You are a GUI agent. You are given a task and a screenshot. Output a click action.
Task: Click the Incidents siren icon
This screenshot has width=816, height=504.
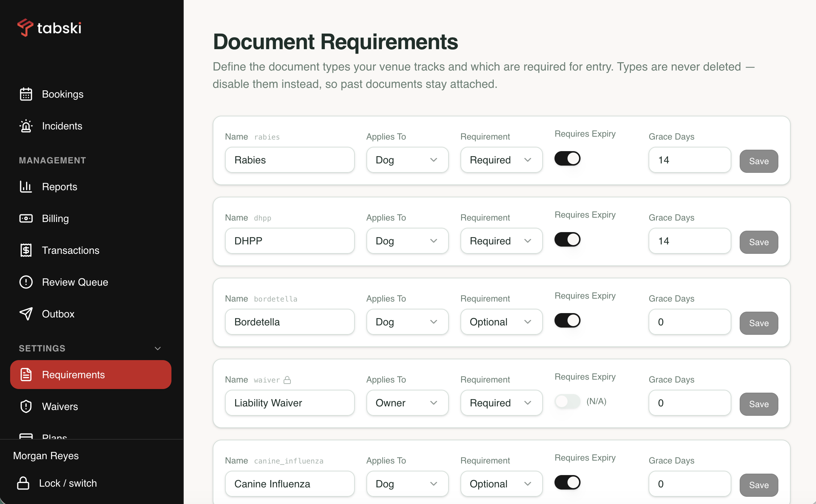tap(26, 126)
